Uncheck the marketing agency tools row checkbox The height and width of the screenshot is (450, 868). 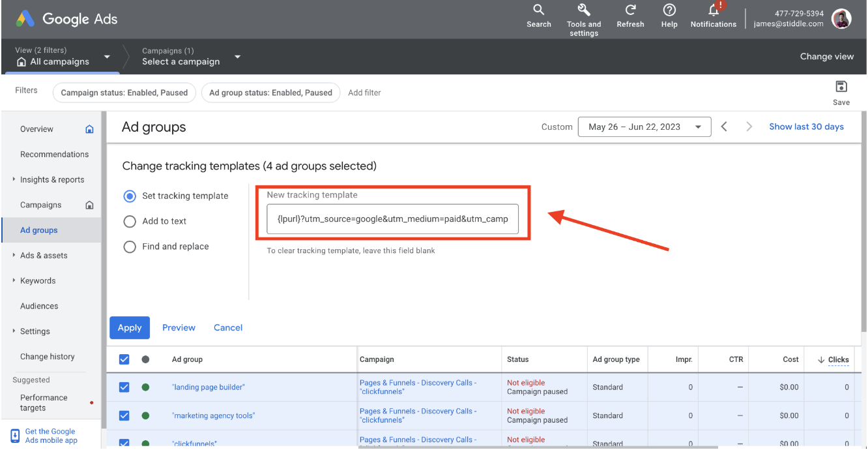tap(124, 415)
